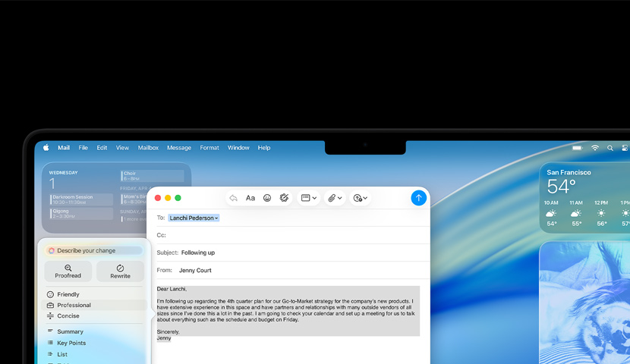Image resolution: width=630 pixels, height=364 pixels.
Task: Open the Mail menu
Action: [64, 148]
